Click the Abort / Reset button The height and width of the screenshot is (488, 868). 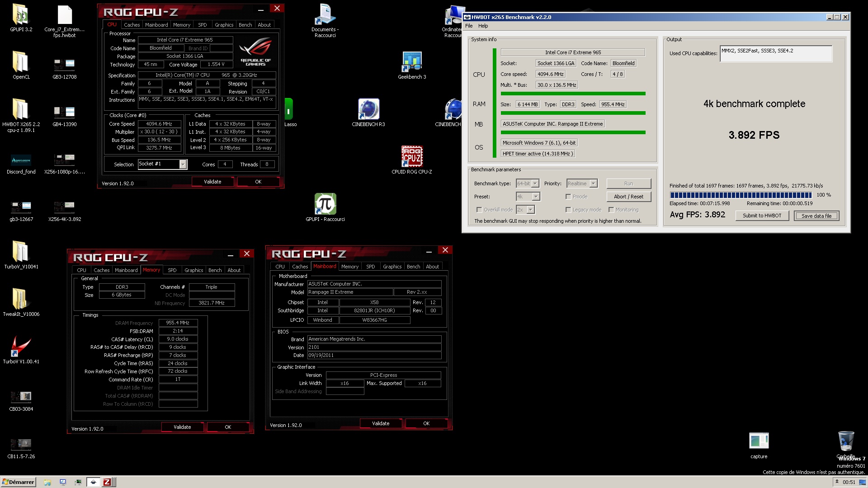click(629, 197)
